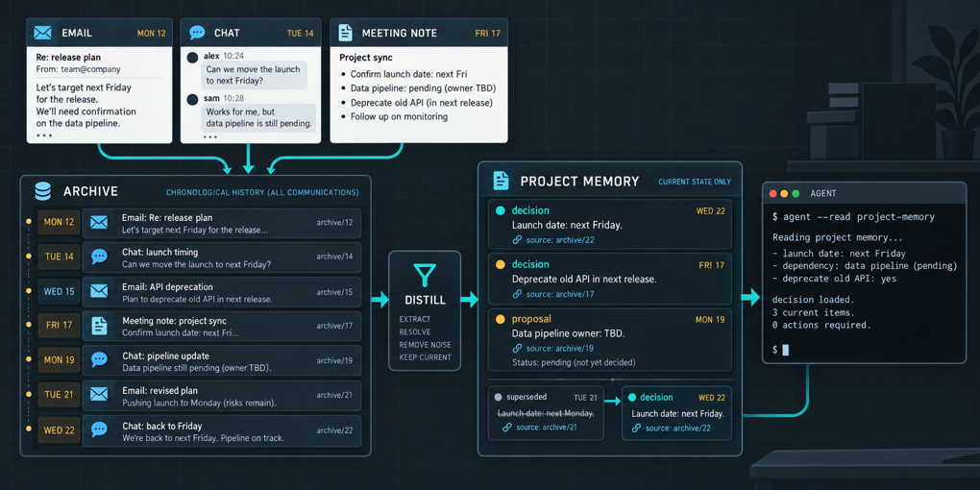Click 'CHRONOLOGICAL HISTORY (ALL COMMUNICATIONS)' label
The height and width of the screenshot is (490, 980).
[262, 192]
